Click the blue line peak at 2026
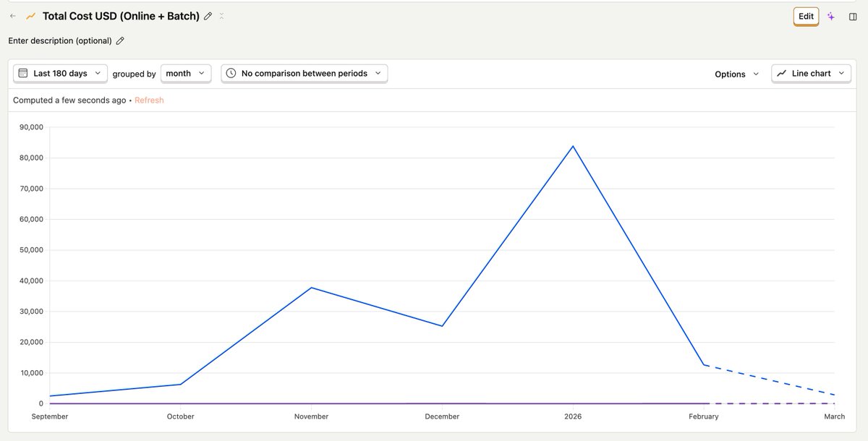868x441 pixels. pyautogui.click(x=573, y=146)
